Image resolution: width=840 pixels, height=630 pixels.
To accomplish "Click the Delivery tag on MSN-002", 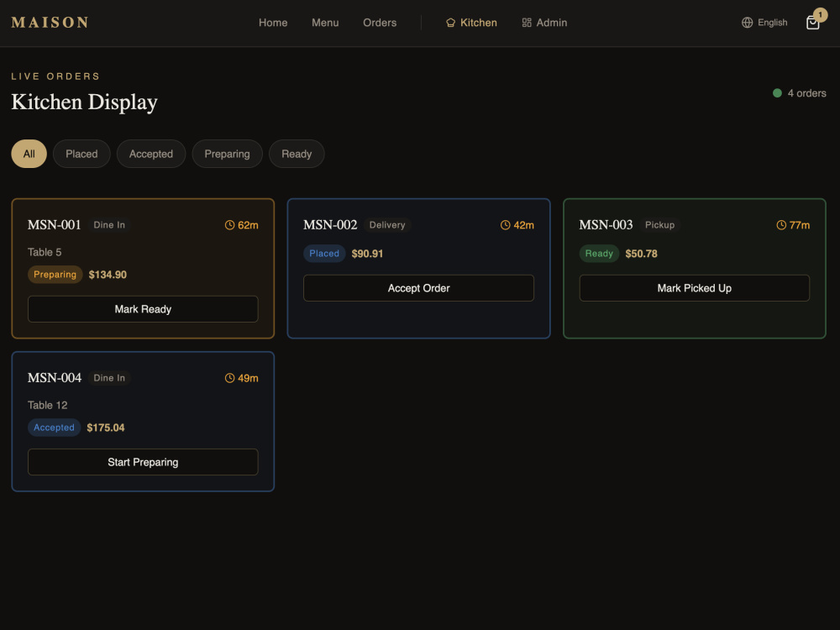I will coord(387,225).
